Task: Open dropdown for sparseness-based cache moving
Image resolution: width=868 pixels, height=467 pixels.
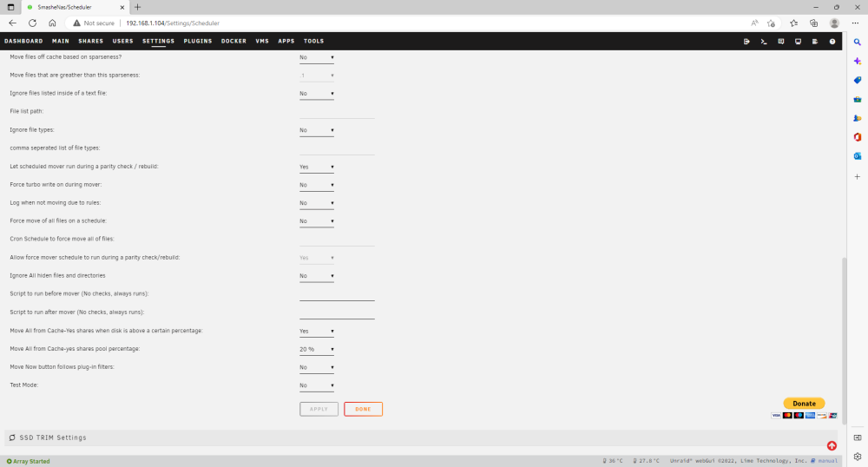Action: 317,57
